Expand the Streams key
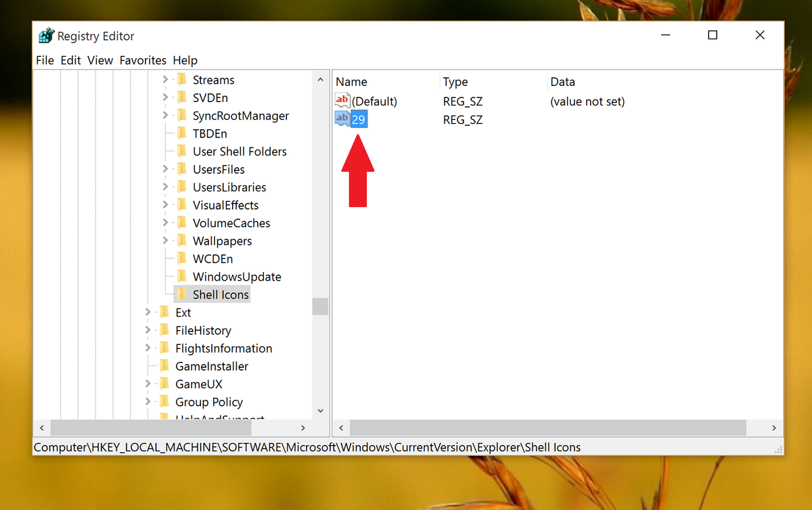 165,80
